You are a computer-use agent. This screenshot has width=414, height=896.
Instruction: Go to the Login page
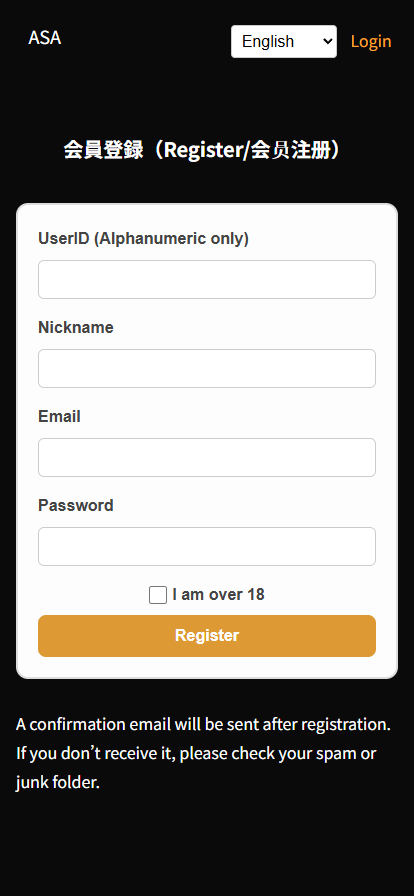coord(371,41)
